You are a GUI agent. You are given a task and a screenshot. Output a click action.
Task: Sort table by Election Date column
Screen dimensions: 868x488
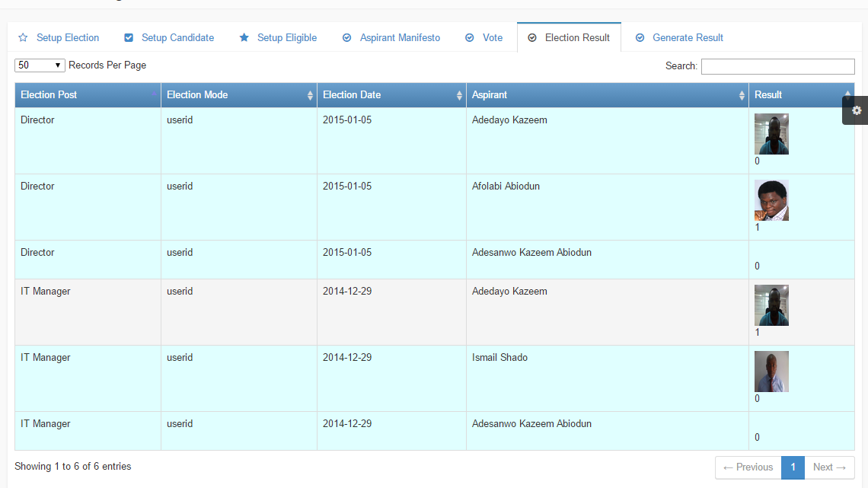(391, 95)
